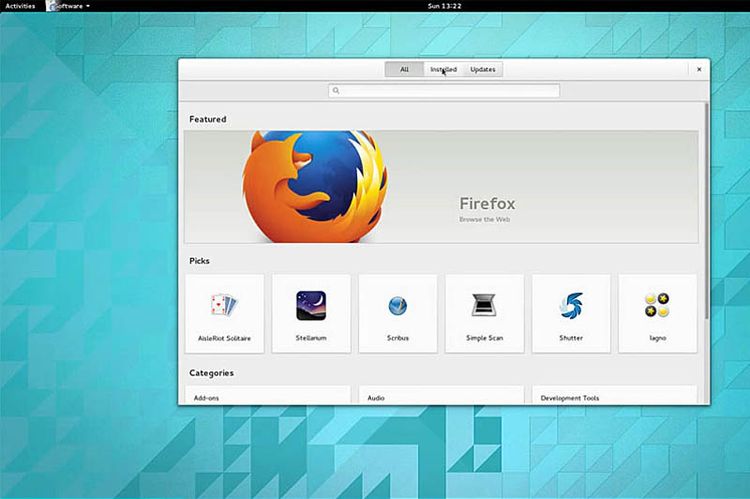Open the Stellarium night sky icon
Image resolution: width=750 pixels, height=499 pixels.
[311, 305]
